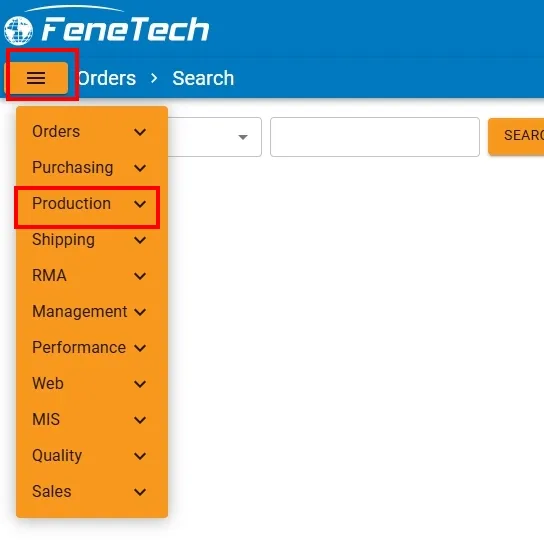Open the Orders menu item
This screenshot has height=545, width=544.
point(89,132)
